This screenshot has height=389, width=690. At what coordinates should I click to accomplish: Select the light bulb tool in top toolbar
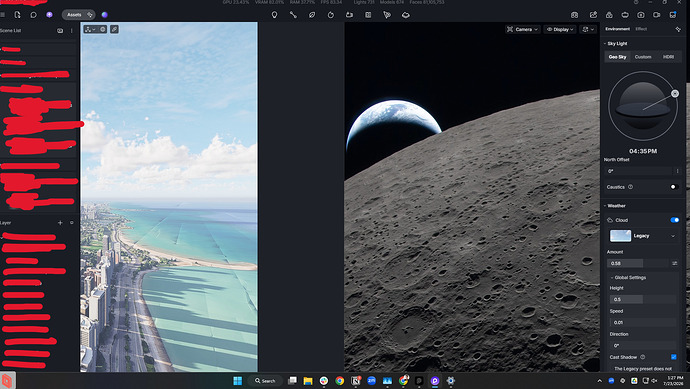[274, 15]
